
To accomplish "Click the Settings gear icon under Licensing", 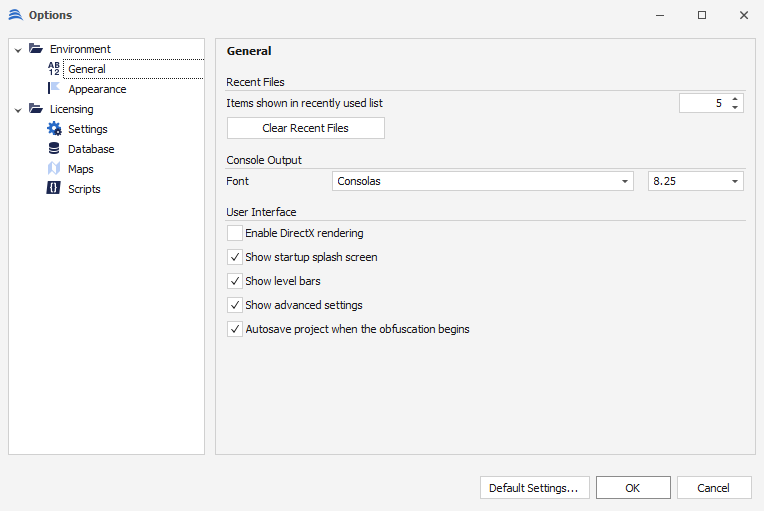I will click(54, 129).
